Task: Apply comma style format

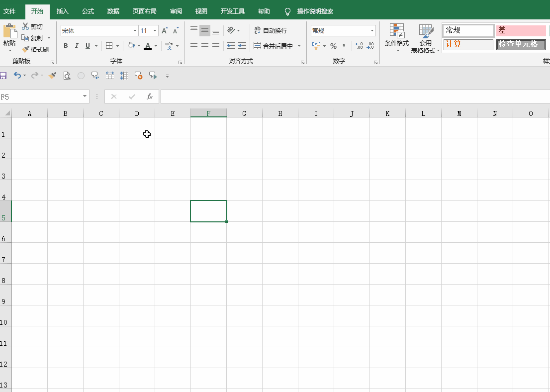Action: pos(344,46)
